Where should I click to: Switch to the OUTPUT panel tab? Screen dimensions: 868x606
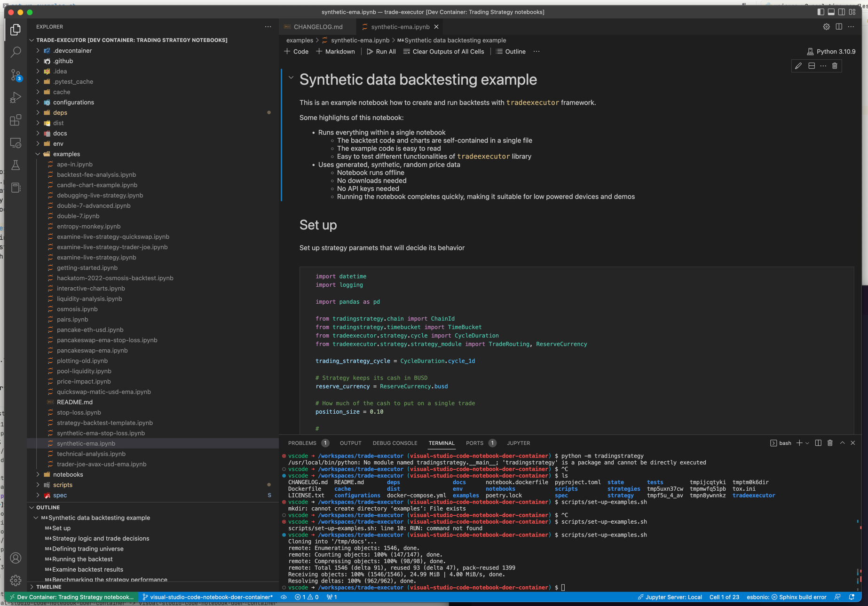click(350, 443)
